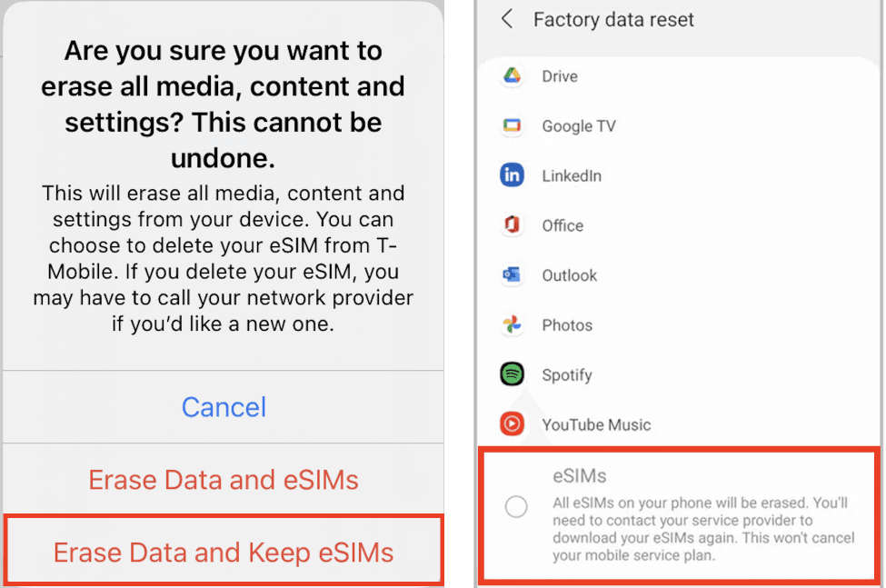The width and height of the screenshot is (886, 588).
Task: Tap the Google TV icon
Action: tap(512, 125)
